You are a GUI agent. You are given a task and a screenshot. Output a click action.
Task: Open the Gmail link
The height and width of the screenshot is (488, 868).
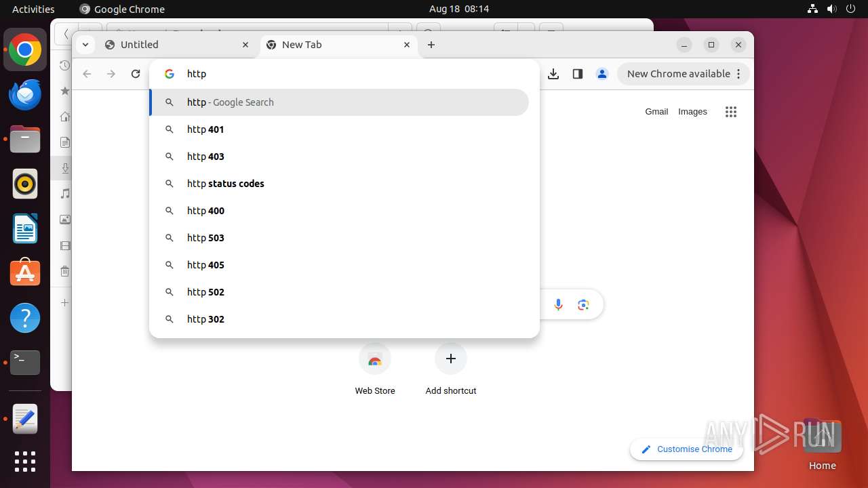[656, 112]
